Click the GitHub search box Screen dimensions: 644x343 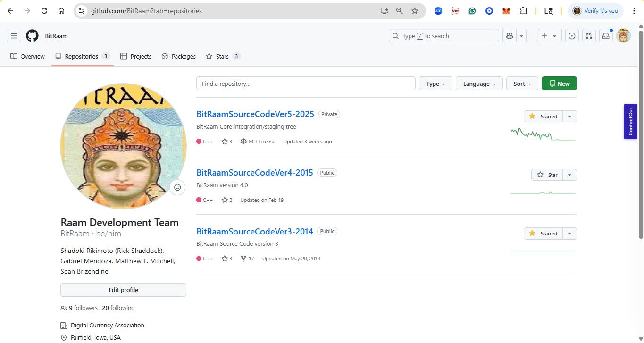(x=443, y=36)
